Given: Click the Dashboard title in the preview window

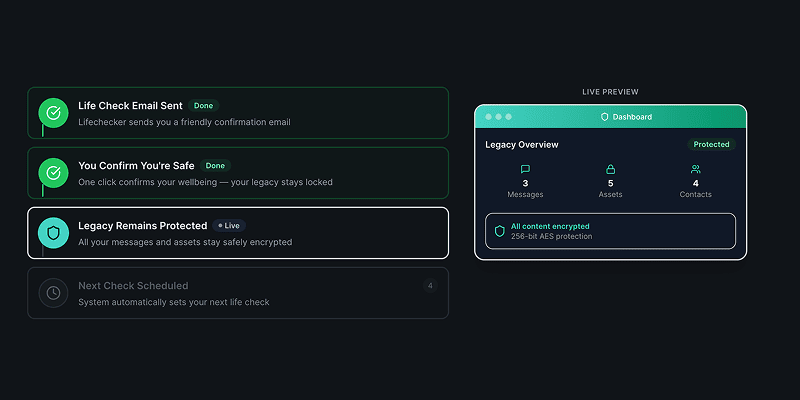Looking at the screenshot, I should click(632, 117).
